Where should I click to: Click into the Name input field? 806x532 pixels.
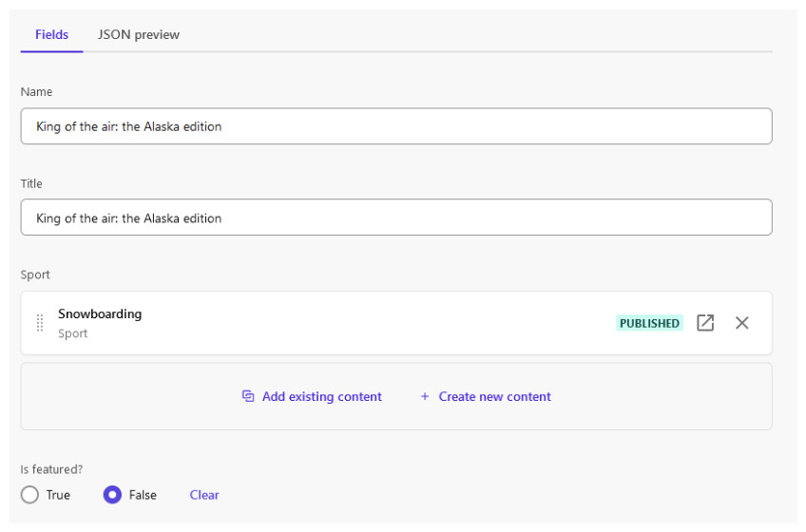coord(396,126)
